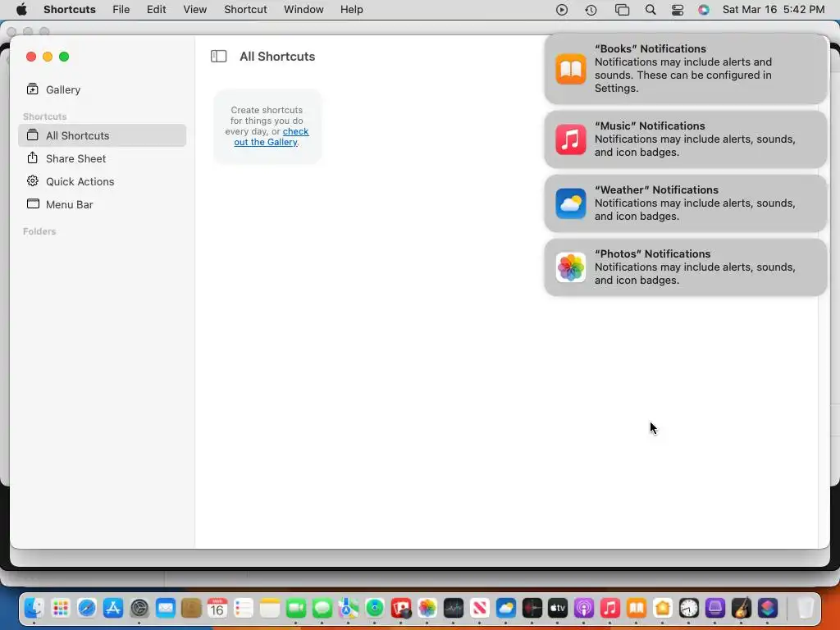Open Find My from the Dock

tap(374, 608)
